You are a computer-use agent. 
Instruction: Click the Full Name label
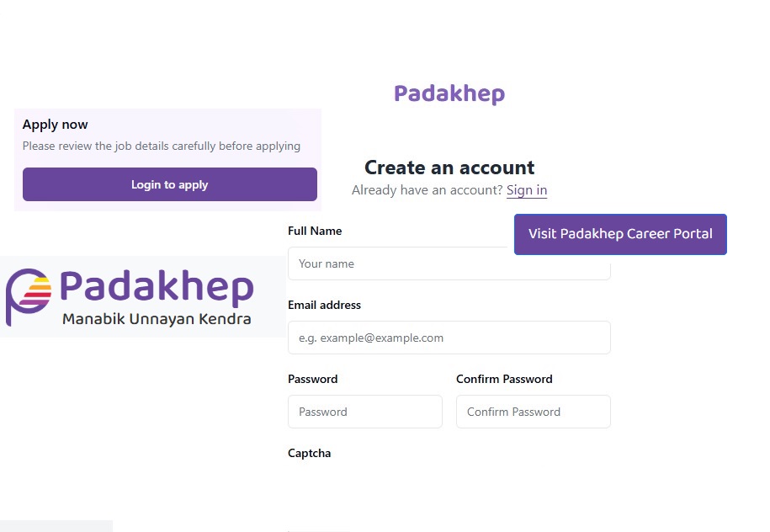click(x=315, y=231)
